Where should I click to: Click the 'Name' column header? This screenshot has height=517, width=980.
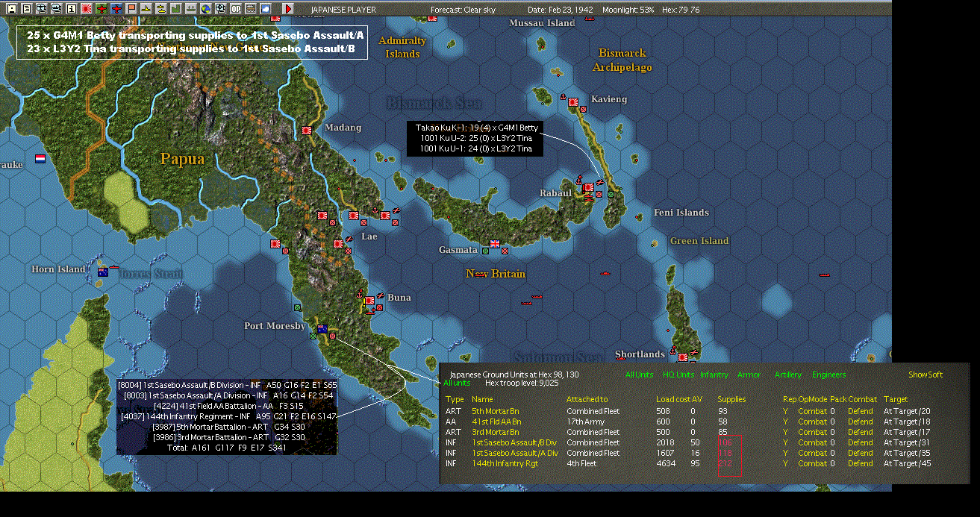pyautogui.click(x=482, y=399)
